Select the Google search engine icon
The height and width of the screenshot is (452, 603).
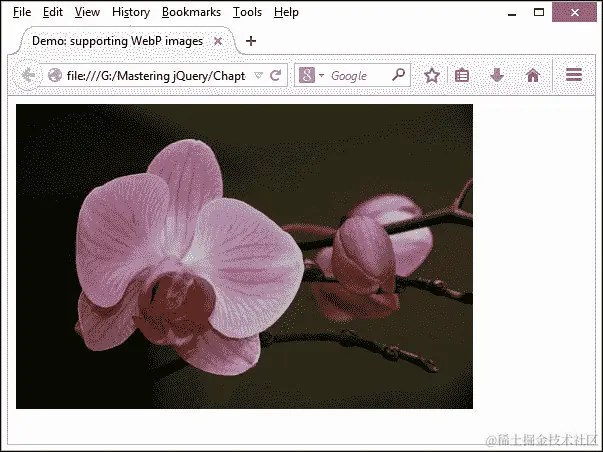point(306,75)
